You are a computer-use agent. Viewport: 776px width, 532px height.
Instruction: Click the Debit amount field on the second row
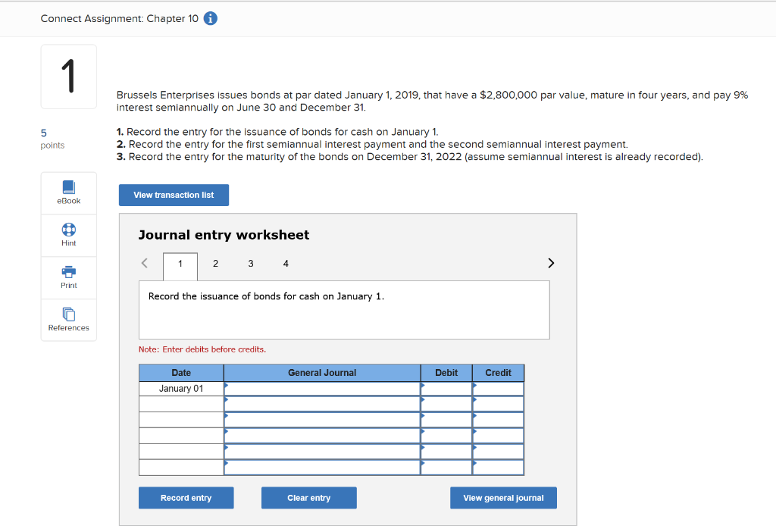[x=446, y=403]
